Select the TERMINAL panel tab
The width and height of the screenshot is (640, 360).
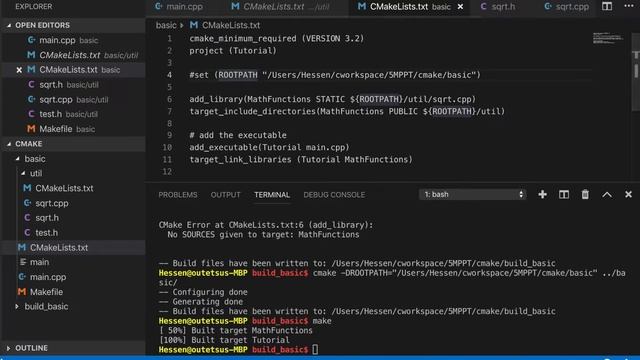click(272, 195)
